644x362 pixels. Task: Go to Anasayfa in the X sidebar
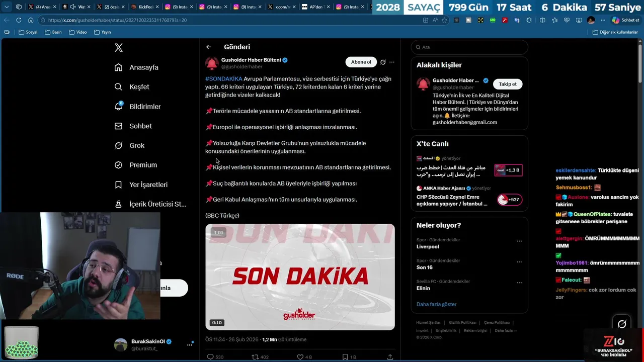click(x=137, y=67)
